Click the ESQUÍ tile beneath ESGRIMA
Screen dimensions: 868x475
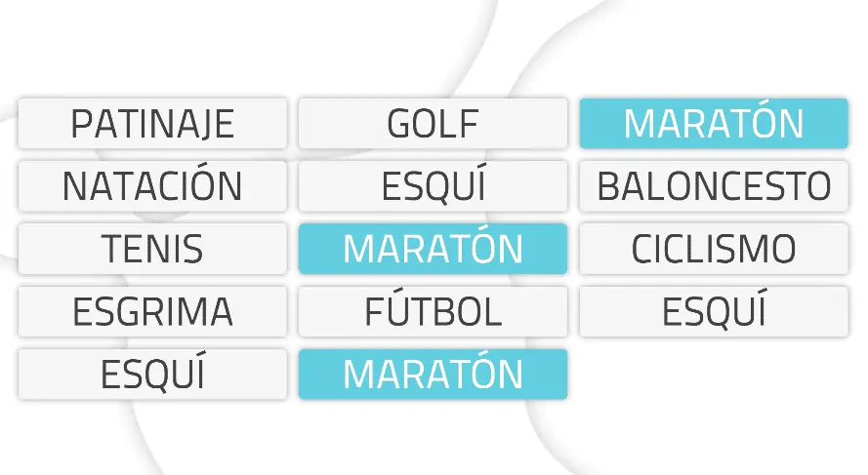[x=152, y=374]
